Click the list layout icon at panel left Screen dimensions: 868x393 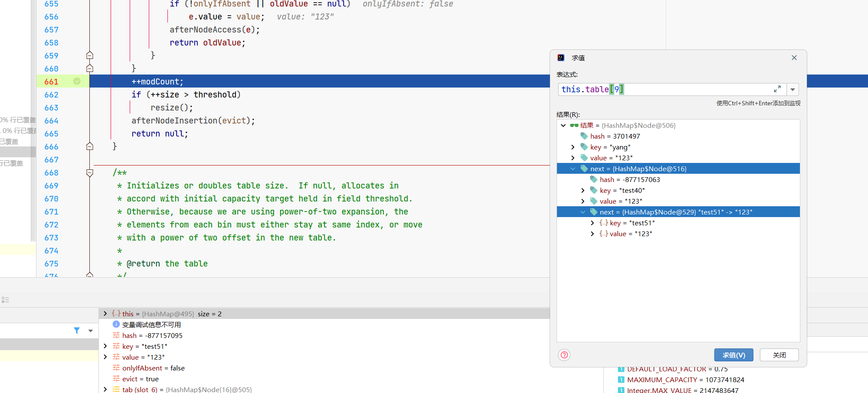[5, 300]
